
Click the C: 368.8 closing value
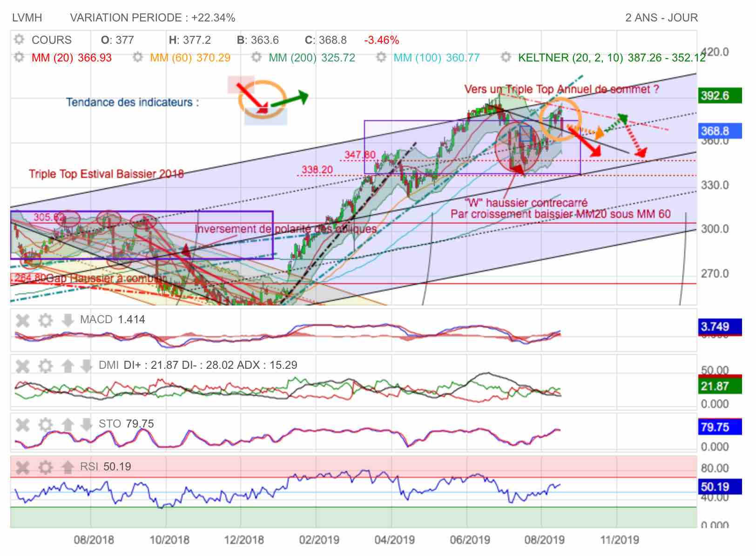point(325,40)
